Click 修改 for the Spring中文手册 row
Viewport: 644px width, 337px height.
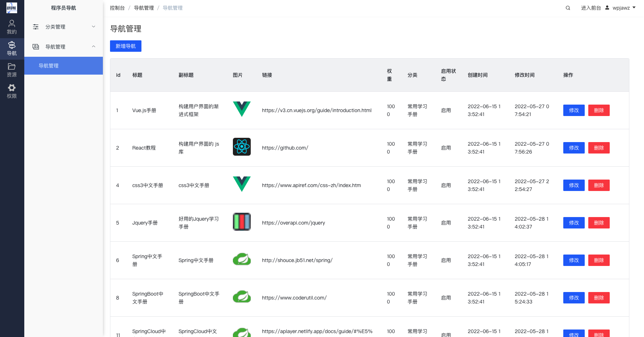[574, 260]
